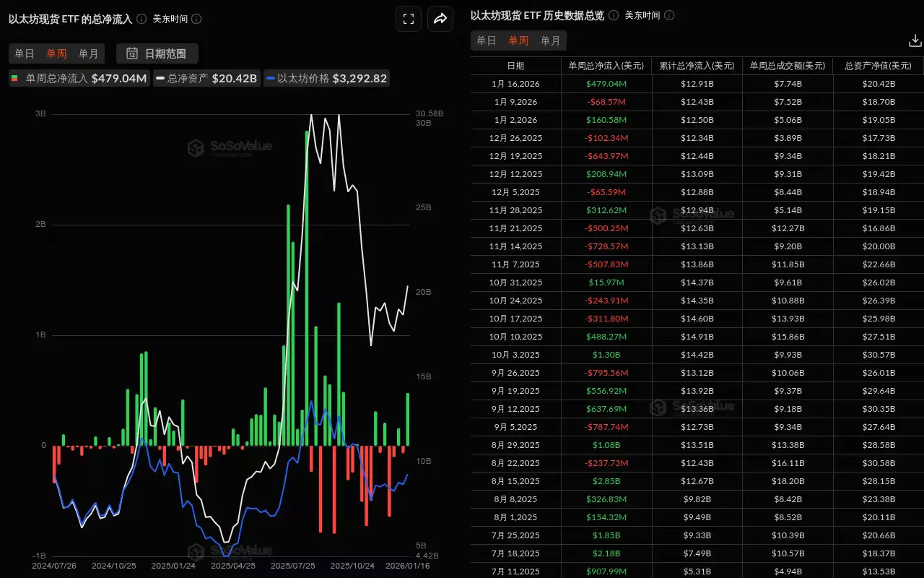Viewport: 924px width, 578px height.
Task: Click the 1月 16,2026 date row
Action: (x=517, y=83)
